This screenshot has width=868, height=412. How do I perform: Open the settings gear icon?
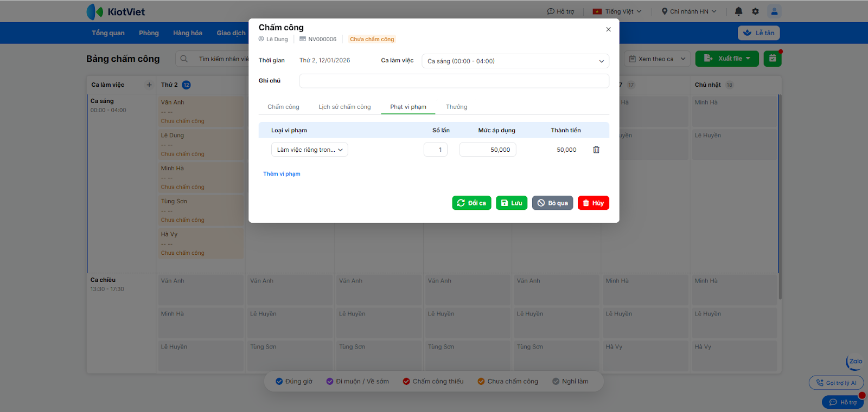click(x=755, y=11)
